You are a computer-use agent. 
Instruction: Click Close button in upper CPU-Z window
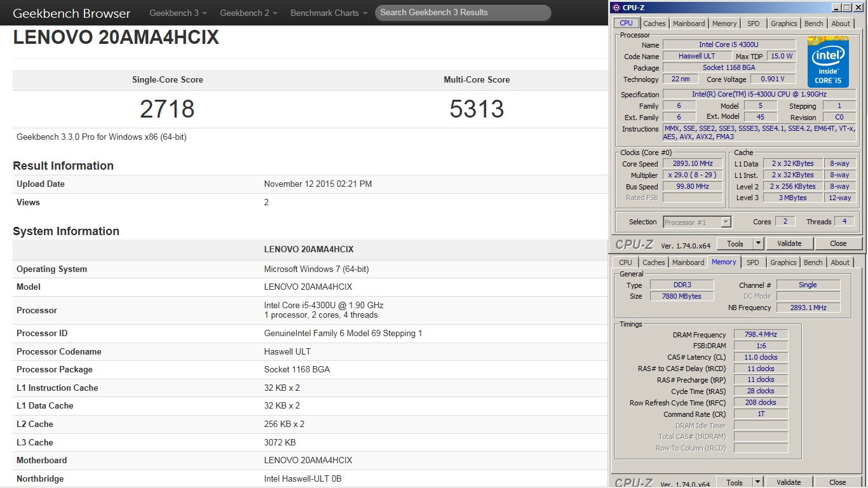pyautogui.click(x=838, y=243)
